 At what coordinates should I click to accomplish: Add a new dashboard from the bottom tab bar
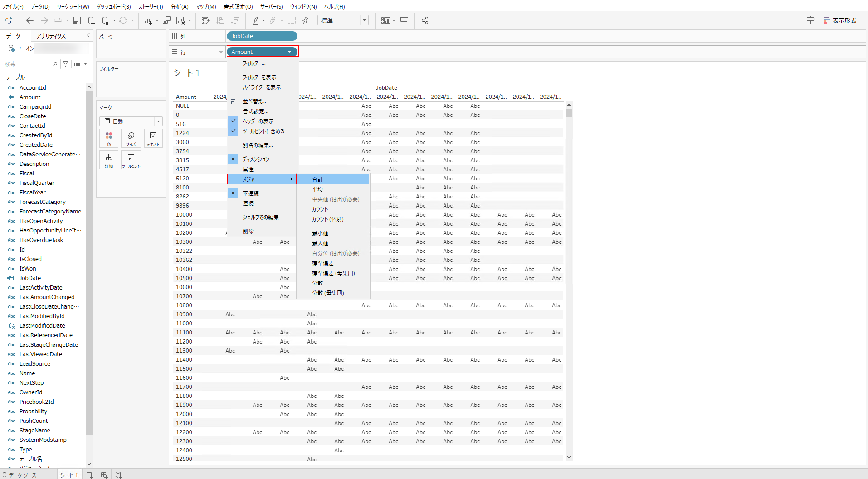(x=104, y=475)
